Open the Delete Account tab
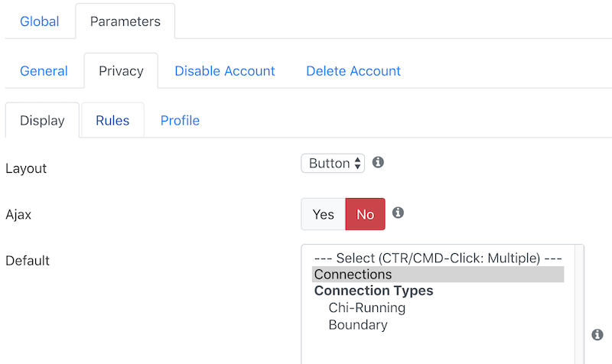This screenshot has height=364, width=612. click(x=353, y=71)
